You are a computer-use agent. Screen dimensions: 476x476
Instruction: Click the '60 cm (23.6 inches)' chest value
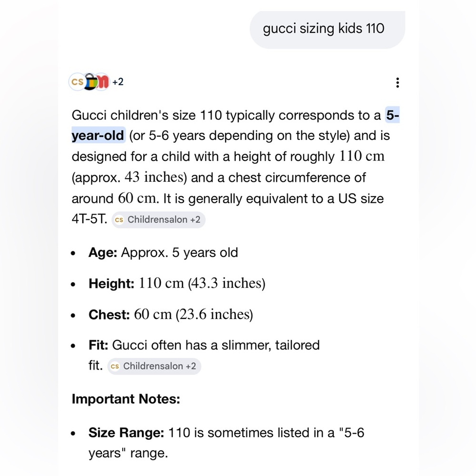click(x=193, y=314)
